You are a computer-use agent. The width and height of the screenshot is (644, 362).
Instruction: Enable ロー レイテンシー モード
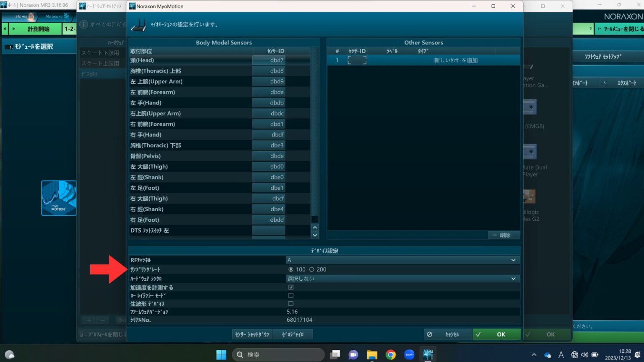coord(291,295)
